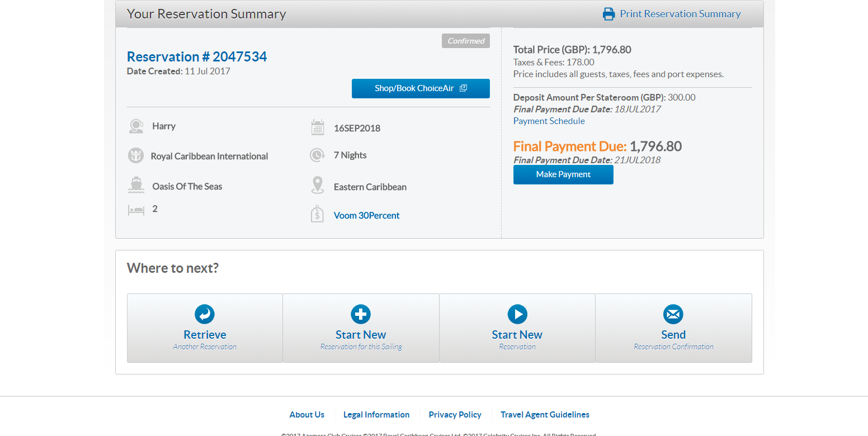Click the headset agent icon beside Harry
The height and width of the screenshot is (436, 868).
[x=136, y=126]
